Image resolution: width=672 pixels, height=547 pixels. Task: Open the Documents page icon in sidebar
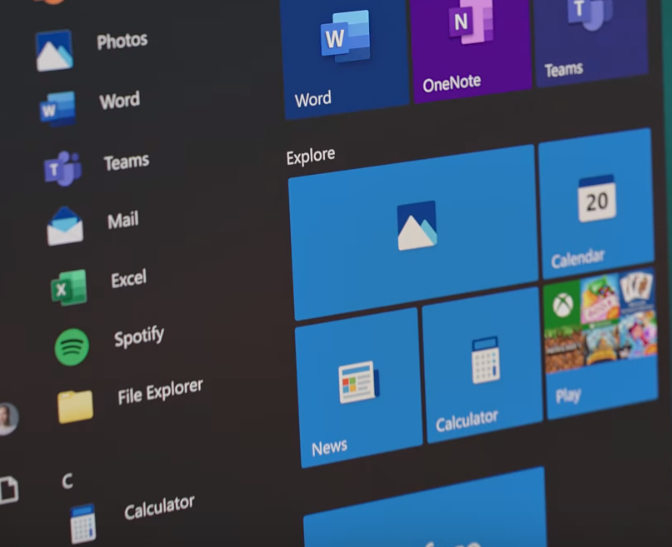(9, 490)
